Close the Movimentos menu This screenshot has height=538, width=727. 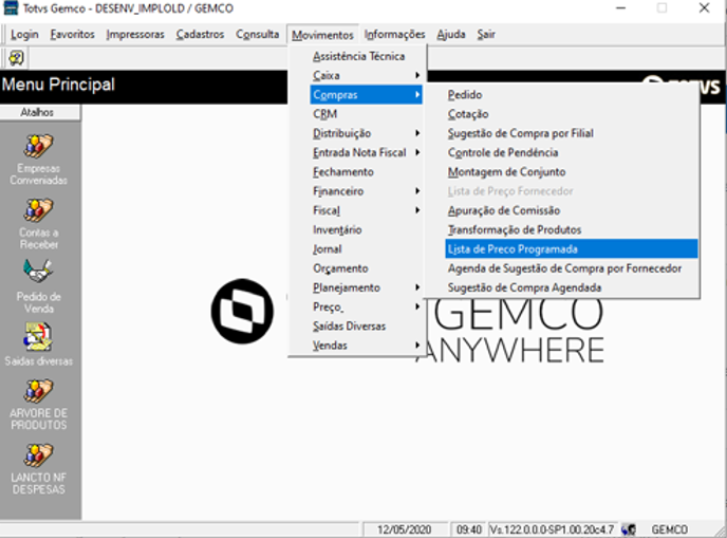tap(323, 34)
